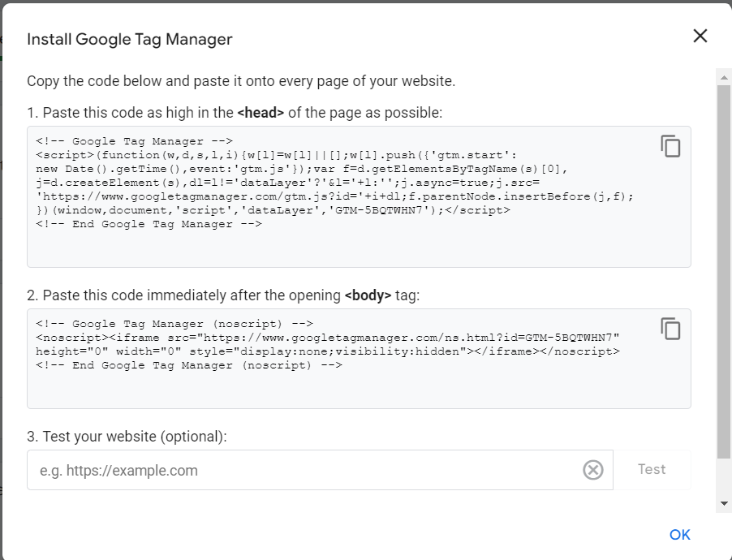Click the clear circle-X inside the URL box
The image size is (732, 560).
(593, 469)
